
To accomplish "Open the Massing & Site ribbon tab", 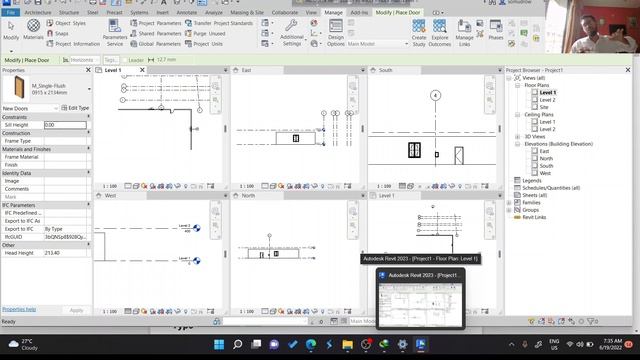I will tap(247, 13).
